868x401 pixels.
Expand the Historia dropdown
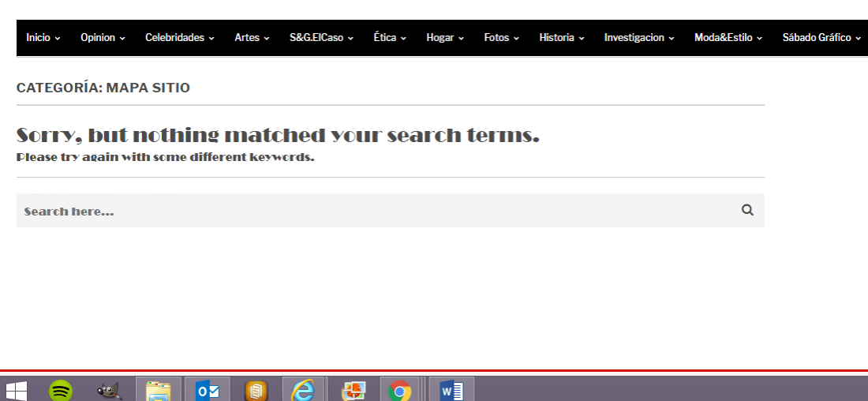tap(562, 38)
